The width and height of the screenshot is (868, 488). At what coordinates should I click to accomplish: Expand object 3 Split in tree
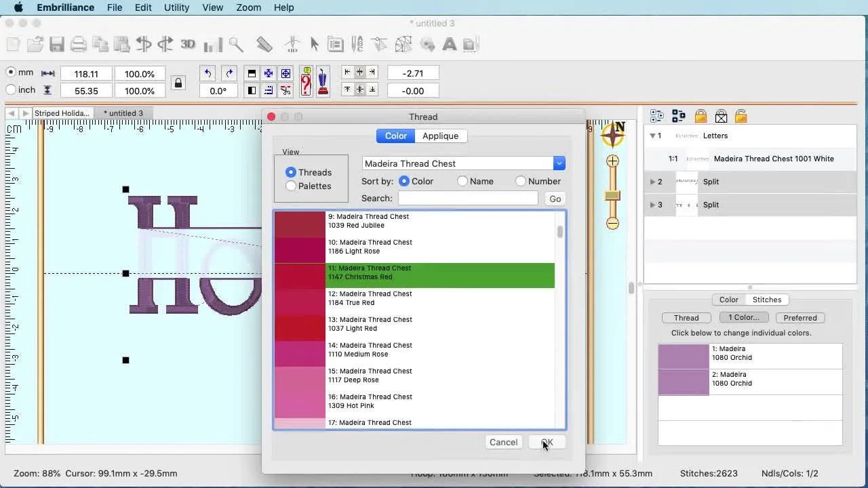pos(652,205)
